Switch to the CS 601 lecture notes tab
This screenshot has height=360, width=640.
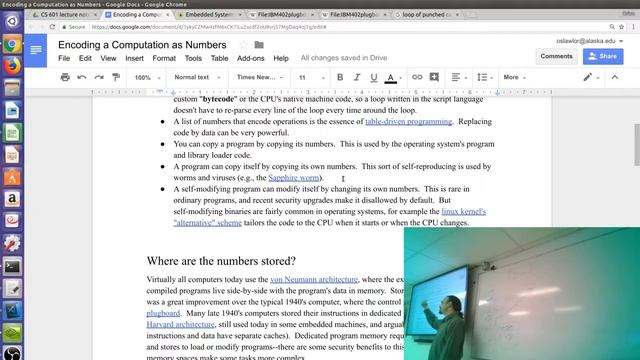pyautogui.click(x=64, y=14)
